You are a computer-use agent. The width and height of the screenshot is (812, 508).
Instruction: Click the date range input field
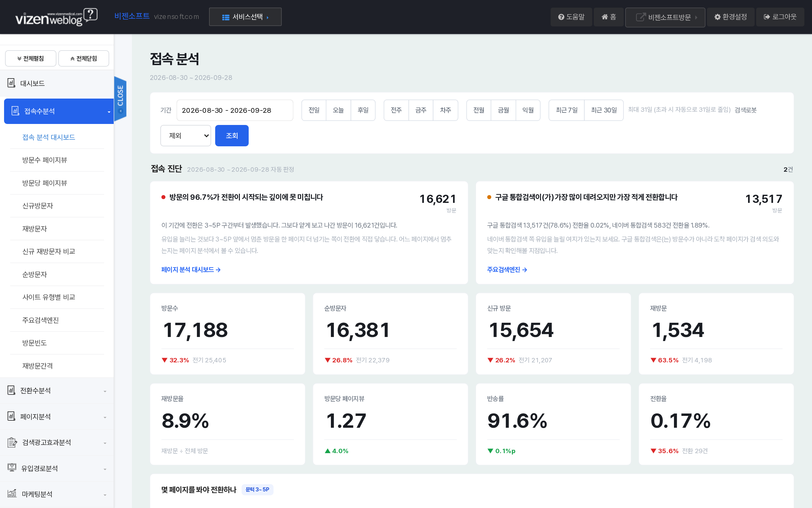235,110
